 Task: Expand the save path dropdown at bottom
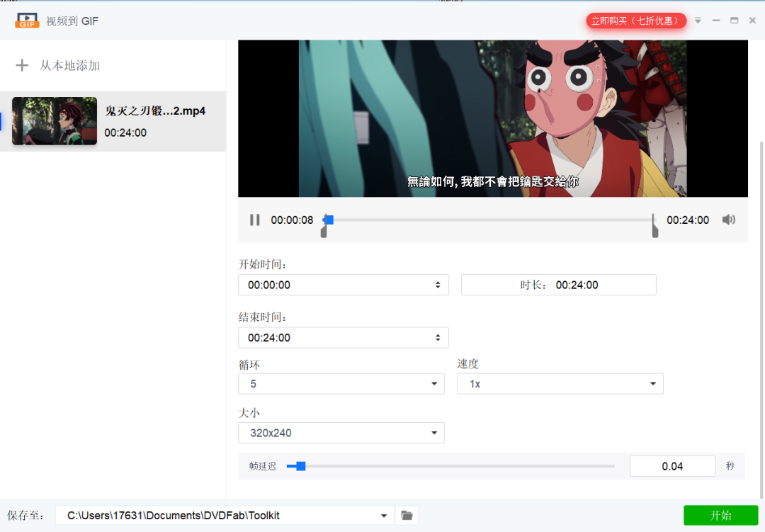click(x=383, y=515)
